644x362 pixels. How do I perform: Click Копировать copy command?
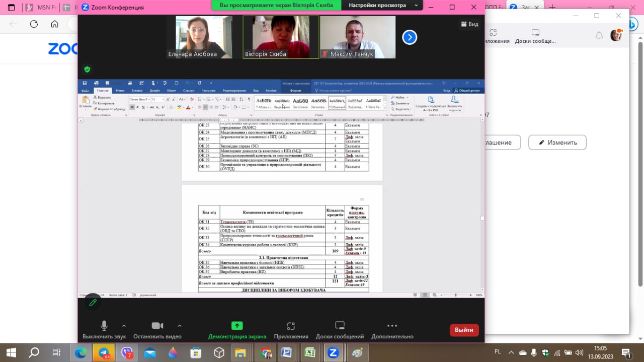(104, 103)
